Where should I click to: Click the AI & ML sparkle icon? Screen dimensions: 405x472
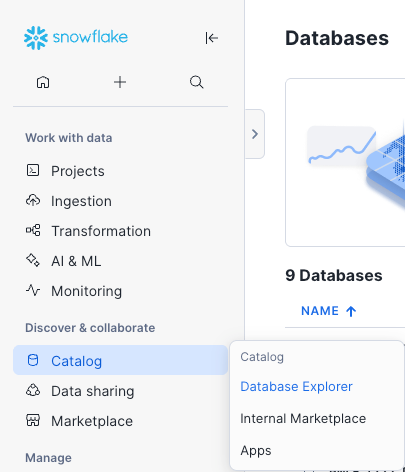coord(33,260)
